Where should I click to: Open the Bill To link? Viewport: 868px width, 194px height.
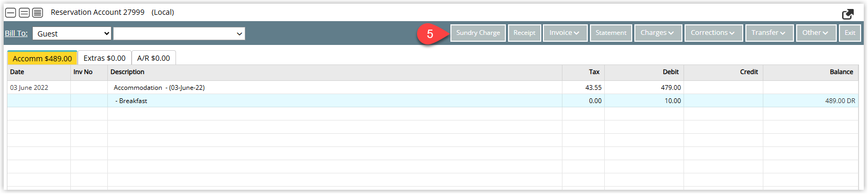(16, 33)
